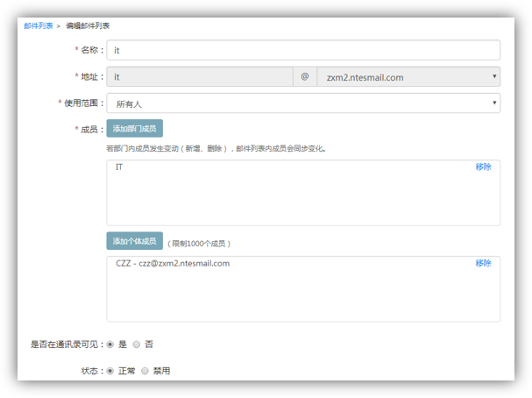Remove the IT department via 移除
The height and width of the screenshot is (398, 532).
coord(483,167)
